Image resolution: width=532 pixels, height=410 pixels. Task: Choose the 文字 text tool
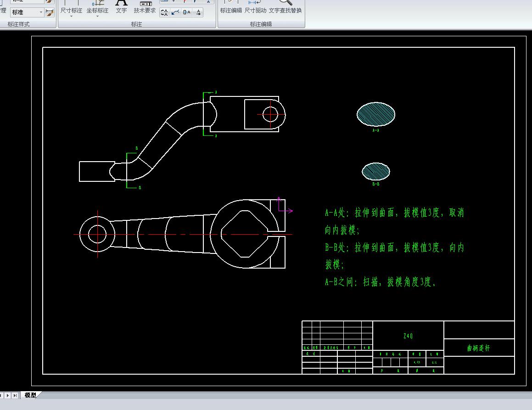121,7
